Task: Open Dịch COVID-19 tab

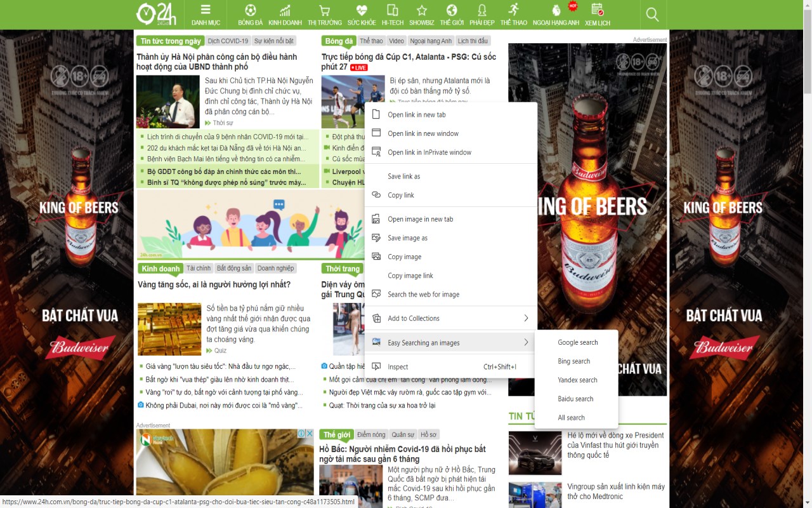Action: click(228, 41)
